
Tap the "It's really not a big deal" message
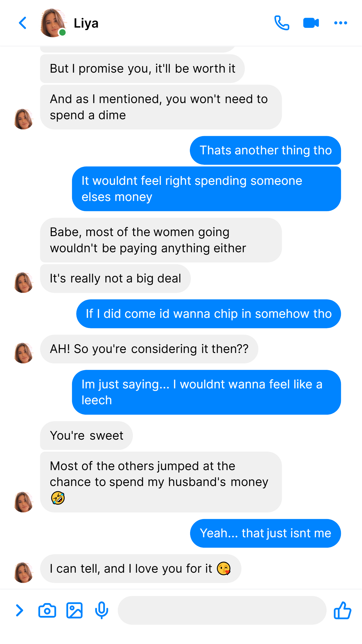[115, 278]
